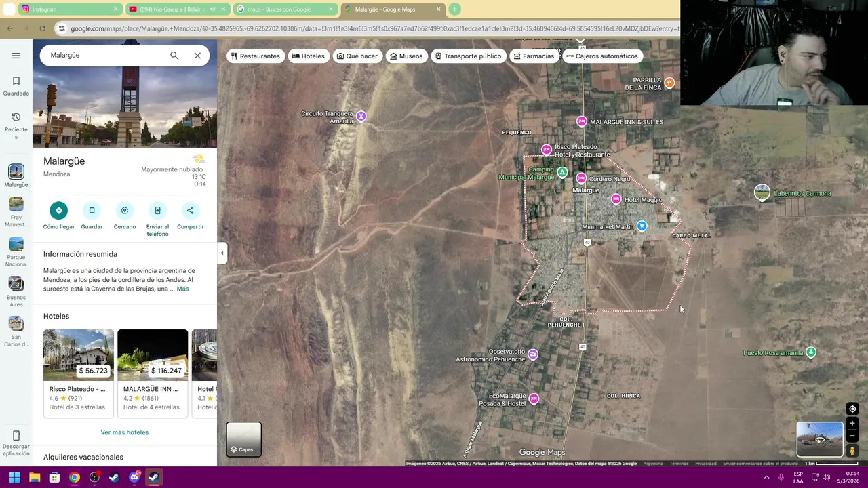Click the search magnifier icon
The image size is (868, 488).
coord(174,56)
